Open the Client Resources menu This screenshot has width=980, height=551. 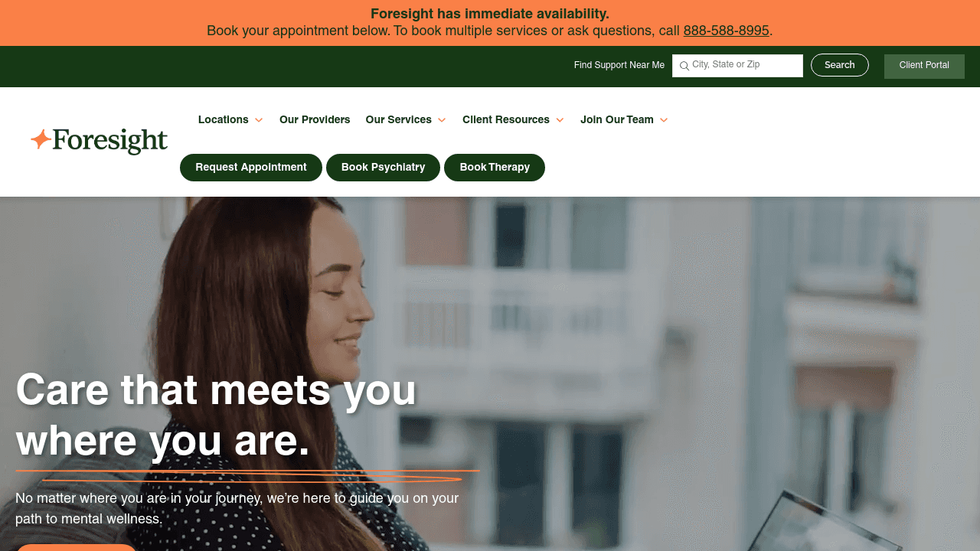click(506, 120)
